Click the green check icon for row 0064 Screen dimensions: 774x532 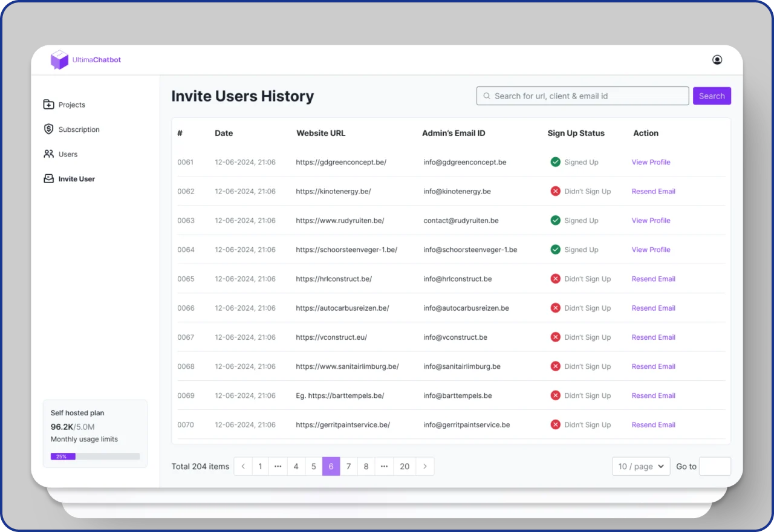[x=555, y=250]
